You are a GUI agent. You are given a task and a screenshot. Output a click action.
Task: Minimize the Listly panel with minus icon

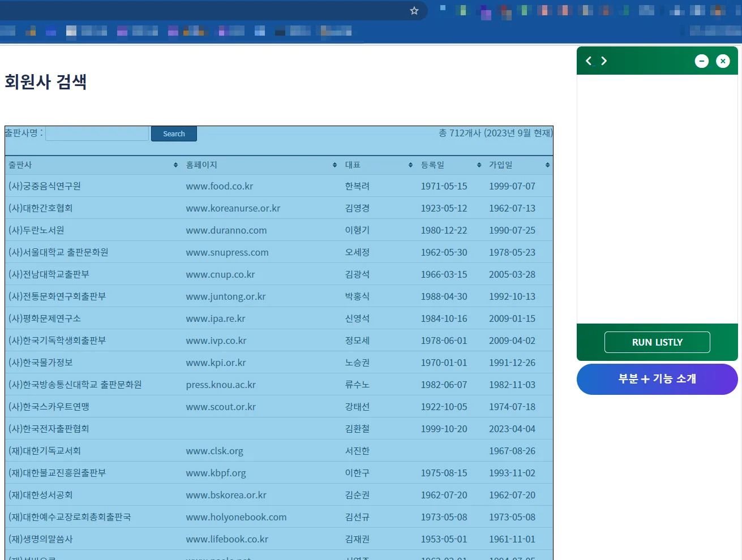[701, 61]
